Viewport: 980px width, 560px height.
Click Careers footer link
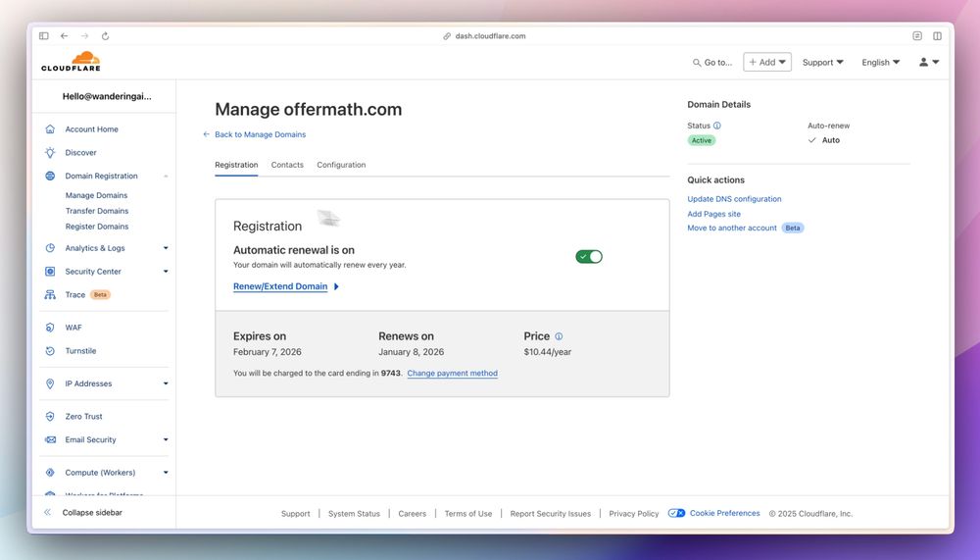[x=412, y=514]
